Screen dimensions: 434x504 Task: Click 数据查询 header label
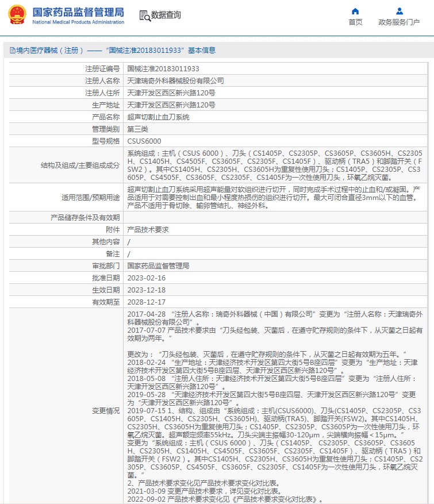click(x=166, y=15)
